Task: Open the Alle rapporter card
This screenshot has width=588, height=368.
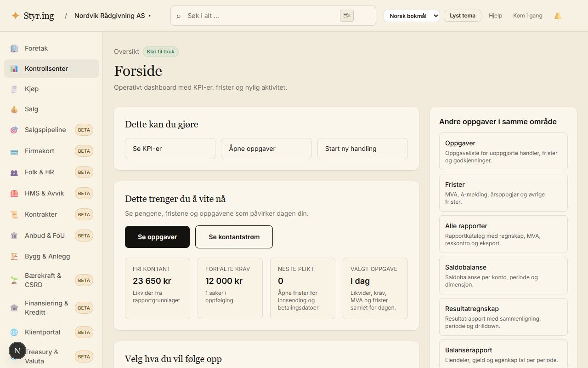Action: [x=503, y=234]
